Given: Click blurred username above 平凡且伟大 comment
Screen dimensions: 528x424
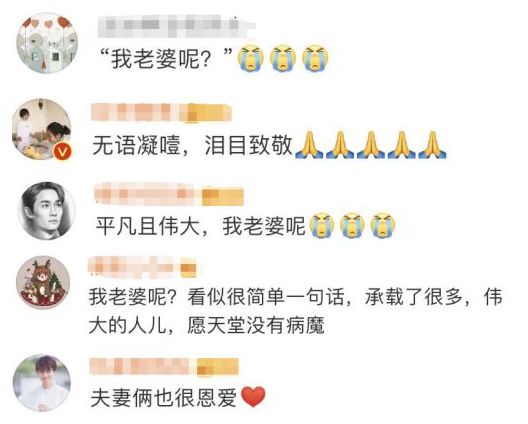Looking at the screenshot, I should point(169,195).
